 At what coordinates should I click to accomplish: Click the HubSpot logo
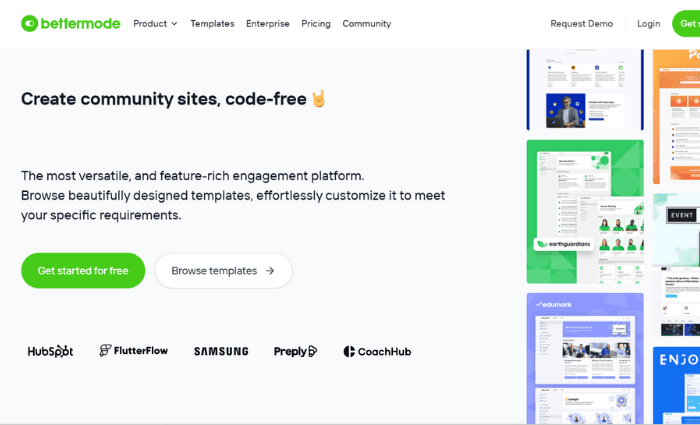[50, 351]
